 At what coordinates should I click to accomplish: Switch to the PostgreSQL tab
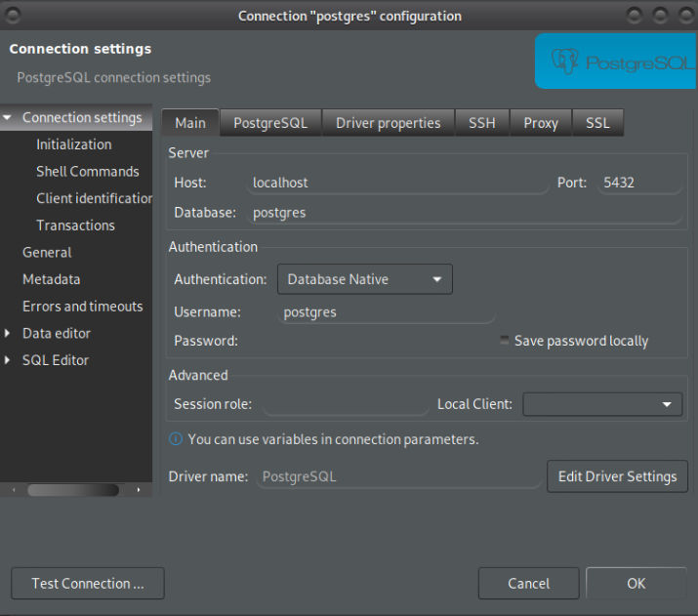click(270, 123)
